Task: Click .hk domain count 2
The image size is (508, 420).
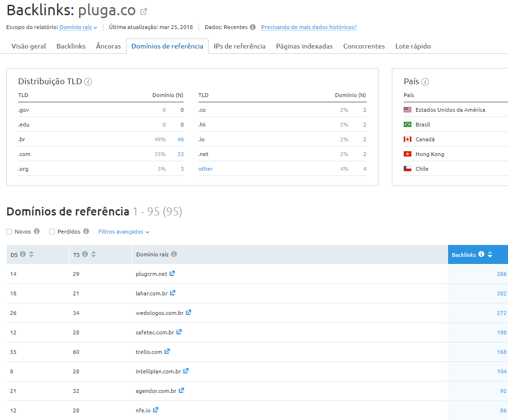Action: point(365,125)
